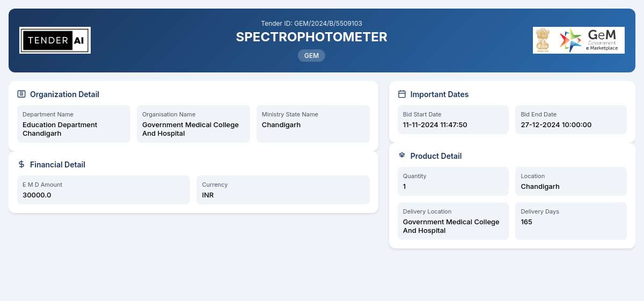Screen dimensions: 644x301
Task: Select the Organisation Name field card
Action: pos(193,124)
